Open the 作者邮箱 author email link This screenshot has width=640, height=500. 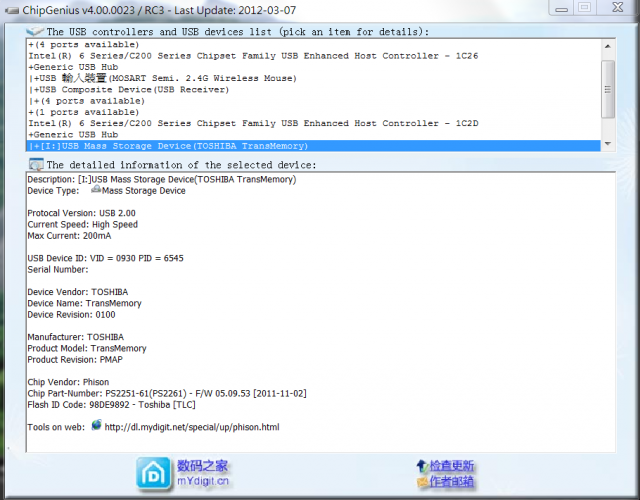click(x=451, y=482)
